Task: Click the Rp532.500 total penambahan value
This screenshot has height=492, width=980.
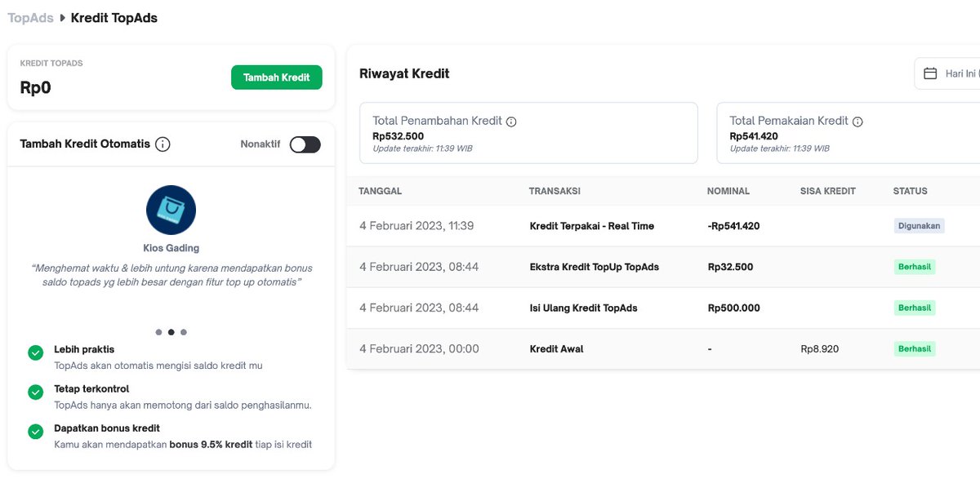Action: tap(399, 136)
